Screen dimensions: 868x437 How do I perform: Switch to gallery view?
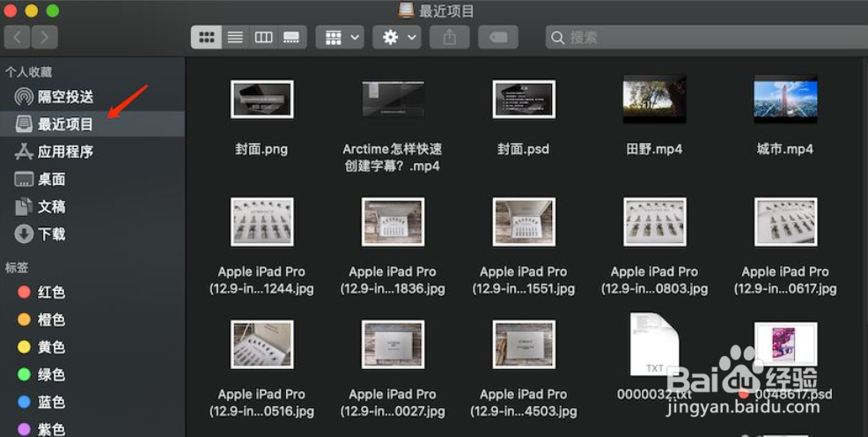tap(291, 38)
